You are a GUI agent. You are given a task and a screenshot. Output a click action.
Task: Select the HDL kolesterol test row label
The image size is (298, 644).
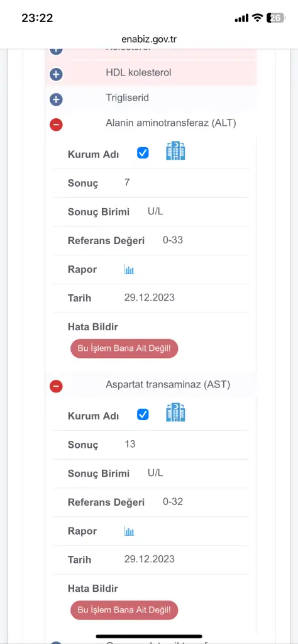[x=138, y=73]
